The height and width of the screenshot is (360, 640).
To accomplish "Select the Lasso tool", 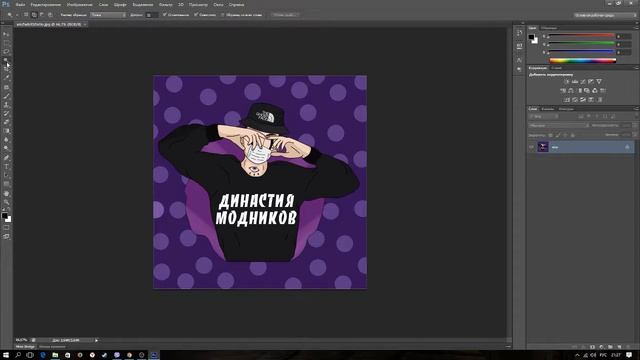I will click(x=6, y=52).
